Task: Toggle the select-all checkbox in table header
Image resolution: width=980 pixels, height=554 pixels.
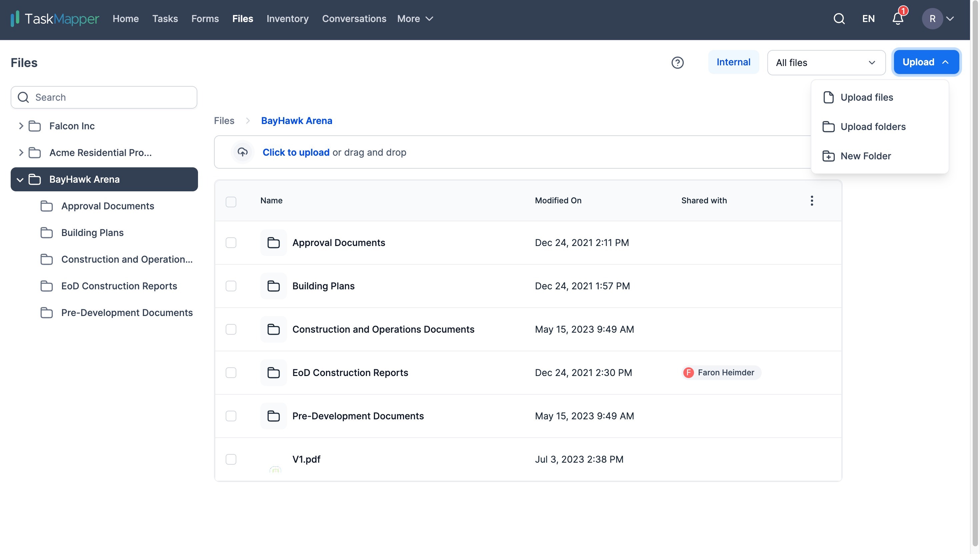Action: click(231, 202)
